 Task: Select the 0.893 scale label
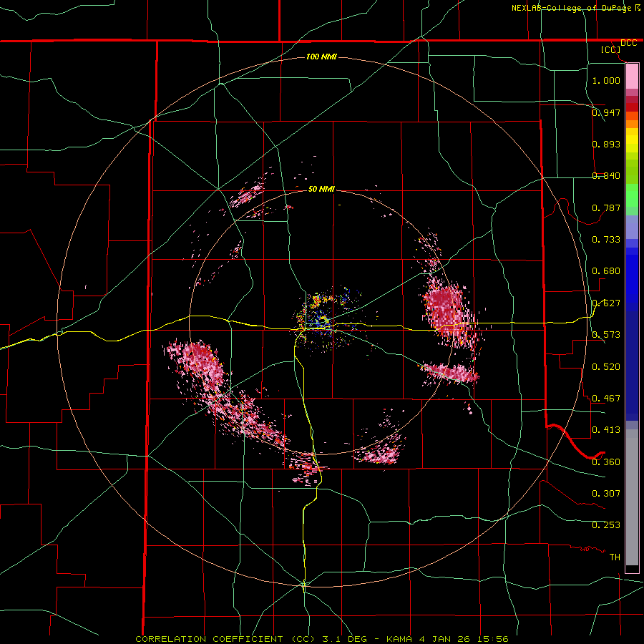click(x=606, y=144)
